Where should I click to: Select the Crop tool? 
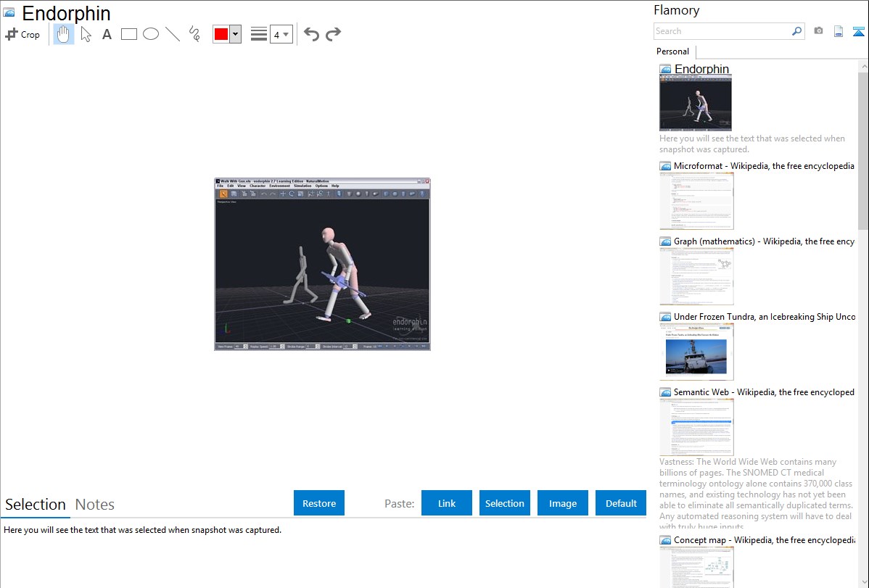[x=22, y=34]
